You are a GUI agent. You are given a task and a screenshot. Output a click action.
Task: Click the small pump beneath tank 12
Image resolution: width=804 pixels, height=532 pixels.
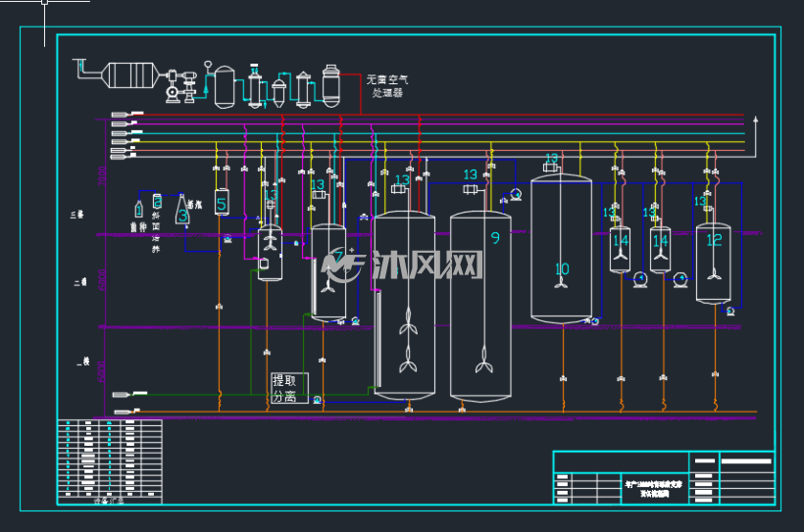click(x=730, y=312)
